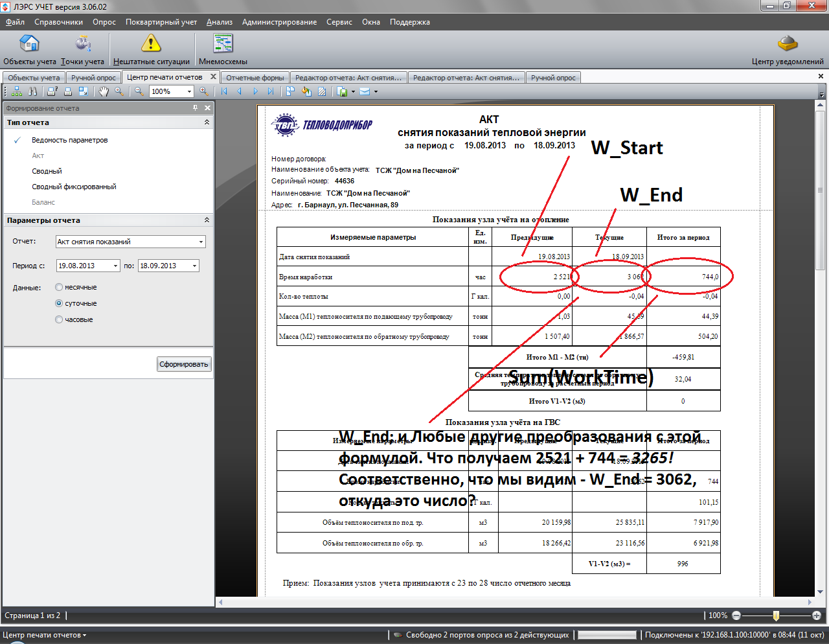This screenshot has height=644, width=829.
Task: Close the Формирование отчета panel
Action: (207, 108)
